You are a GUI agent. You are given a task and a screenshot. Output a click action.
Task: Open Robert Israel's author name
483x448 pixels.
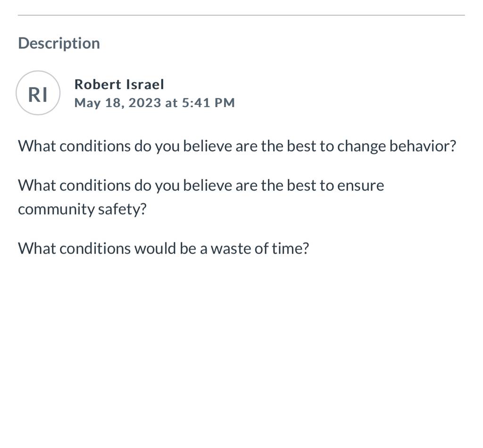coord(119,85)
